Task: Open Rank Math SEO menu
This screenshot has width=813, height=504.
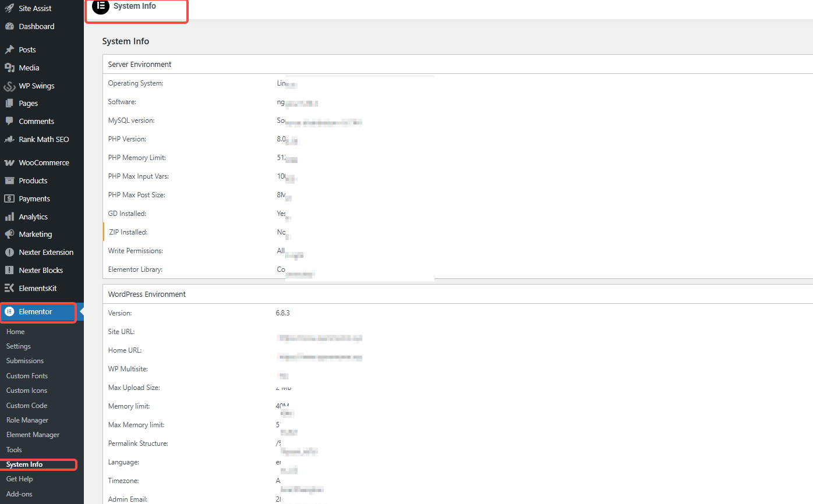Action: pyautogui.click(x=44, y=139)
